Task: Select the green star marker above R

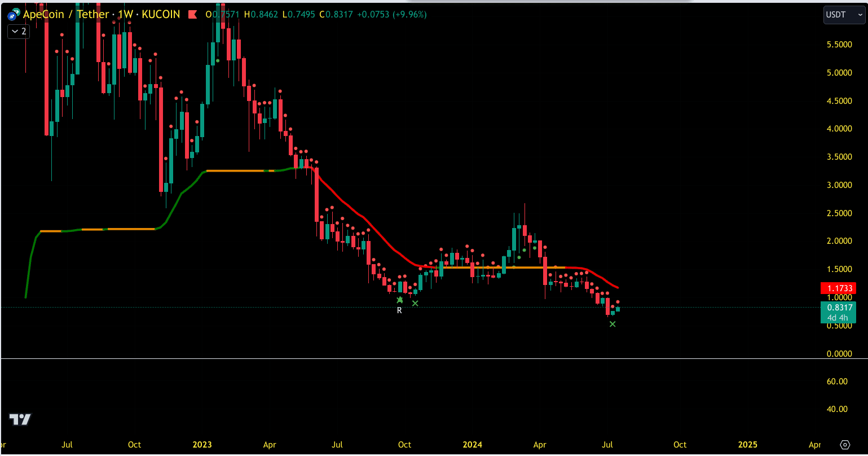Action: click(x=400, y=300)
